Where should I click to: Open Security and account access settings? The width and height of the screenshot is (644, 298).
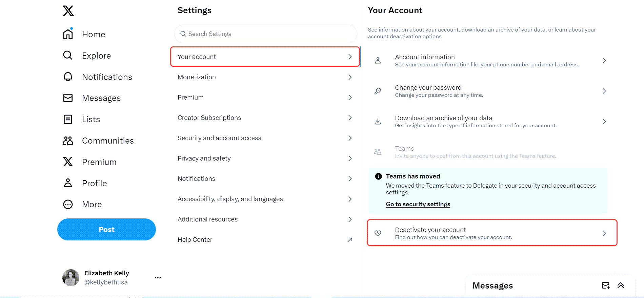pyautogui.click(x=265, y=138)
